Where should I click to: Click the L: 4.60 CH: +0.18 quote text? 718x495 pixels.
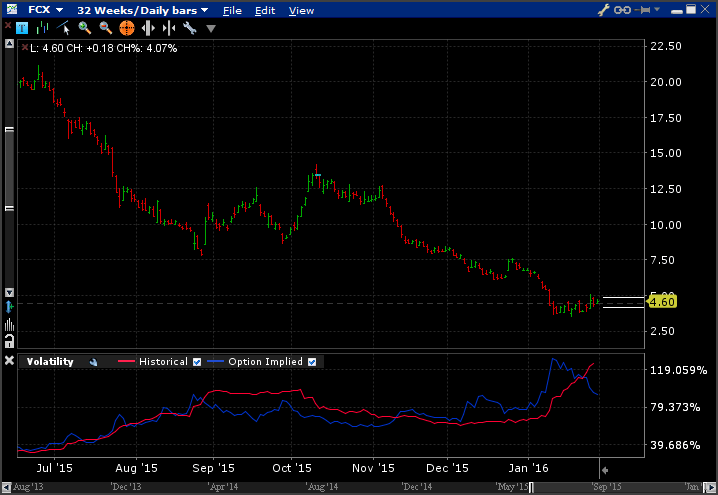(103, 48)
